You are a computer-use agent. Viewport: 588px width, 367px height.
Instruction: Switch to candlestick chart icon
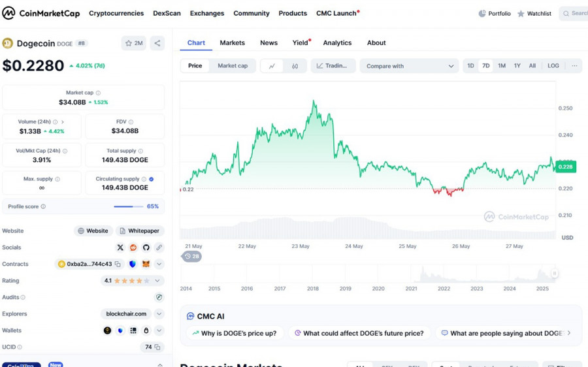point(295,66)
